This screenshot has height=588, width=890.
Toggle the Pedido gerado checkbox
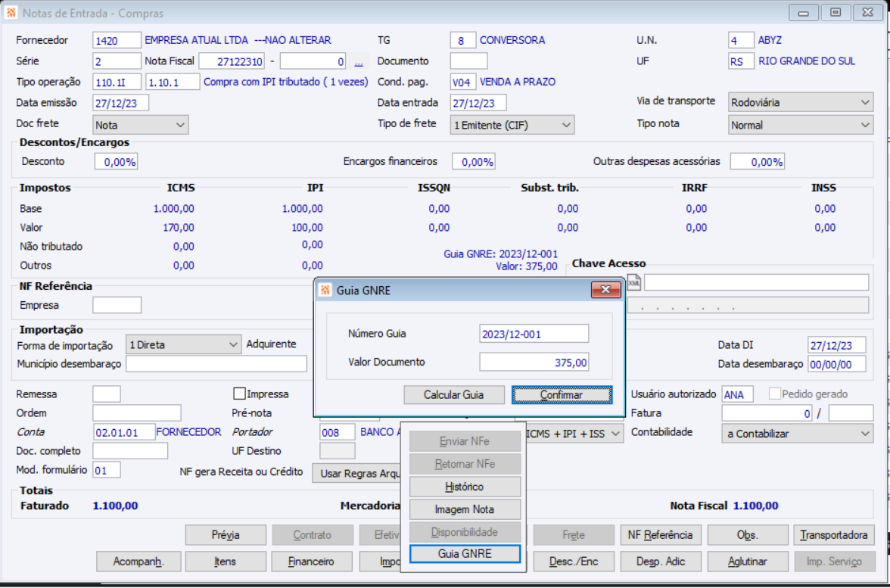774,394
